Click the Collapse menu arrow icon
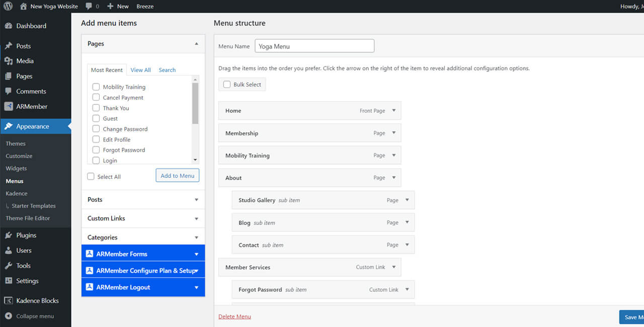This screenshot has height=327, width=644. pyautogui.click(x=9, y=316)
